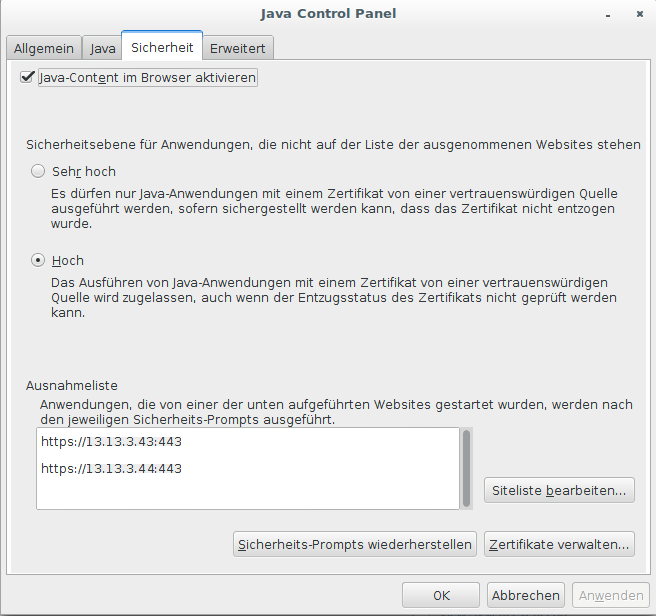656x616 pixels.
Task: Select https://13.13.3.43:443 in the exception list
Action: point(111,441)
